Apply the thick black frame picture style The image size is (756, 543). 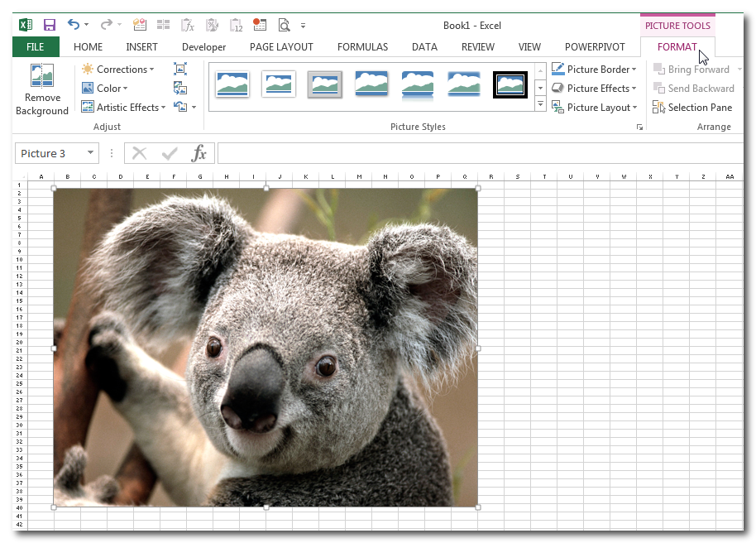(x=510, y=84)
